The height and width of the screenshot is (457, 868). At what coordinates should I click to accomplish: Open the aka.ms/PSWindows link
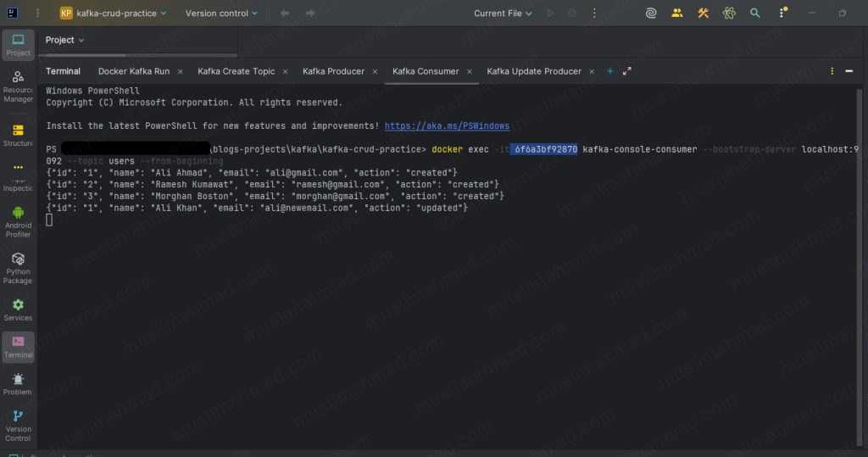[x=447, y=125]
